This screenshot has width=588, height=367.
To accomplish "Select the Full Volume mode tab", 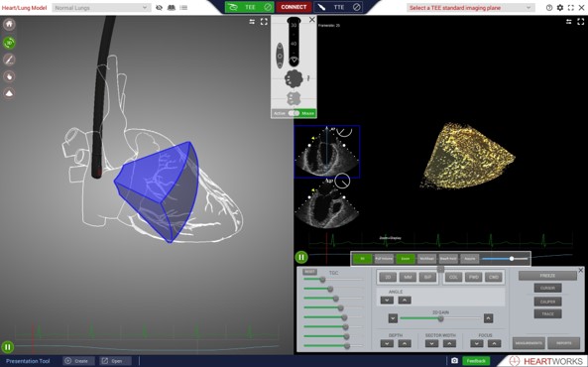I will tap(384, 259).
